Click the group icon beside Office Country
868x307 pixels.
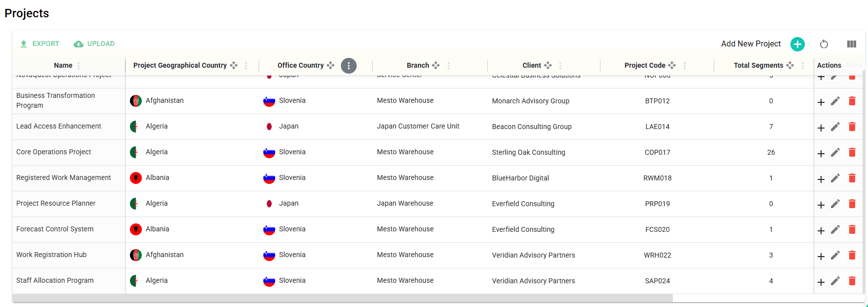[x=331, y=65]
